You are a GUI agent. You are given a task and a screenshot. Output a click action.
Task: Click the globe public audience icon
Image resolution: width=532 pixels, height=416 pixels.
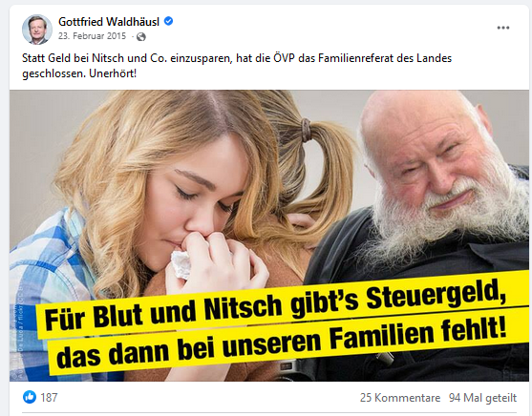[x=141, y=36]
